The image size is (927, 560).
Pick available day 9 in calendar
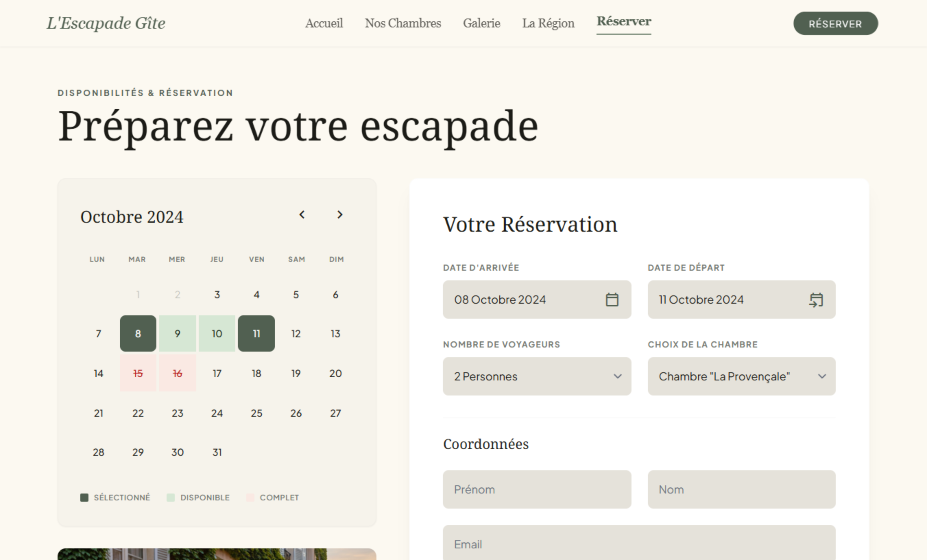pos(178,333)
